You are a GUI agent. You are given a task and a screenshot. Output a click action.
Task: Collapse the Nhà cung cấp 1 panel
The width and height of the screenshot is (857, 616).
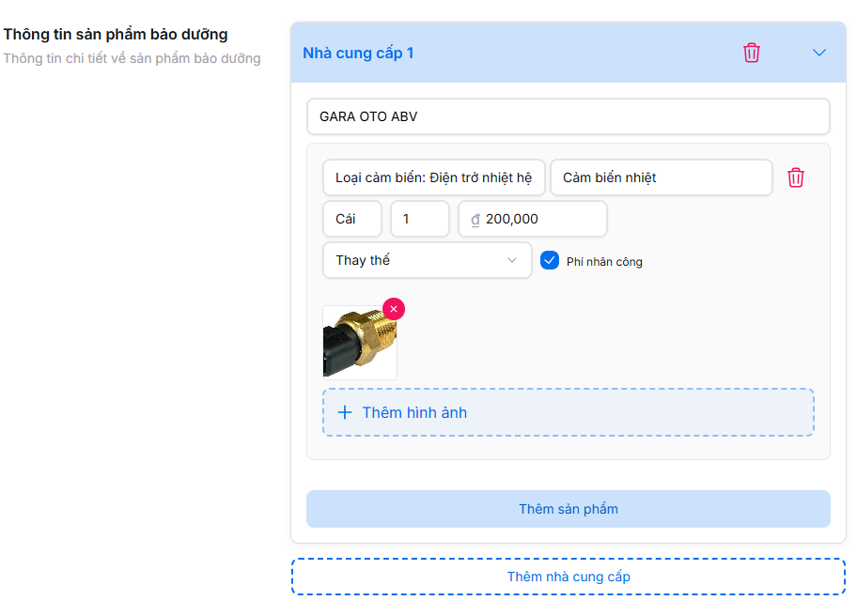(x=819, y=53)
